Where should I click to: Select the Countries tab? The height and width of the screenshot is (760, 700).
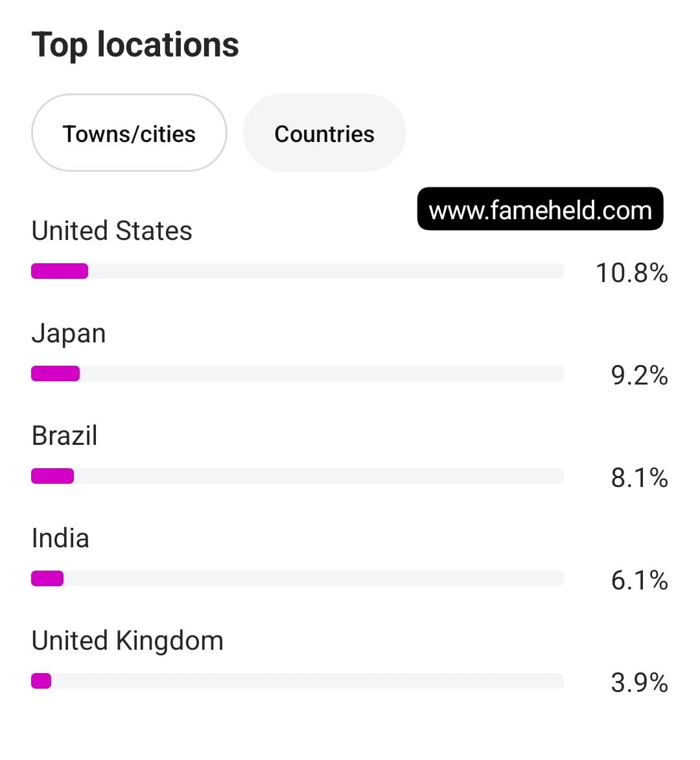pos(325,133)
